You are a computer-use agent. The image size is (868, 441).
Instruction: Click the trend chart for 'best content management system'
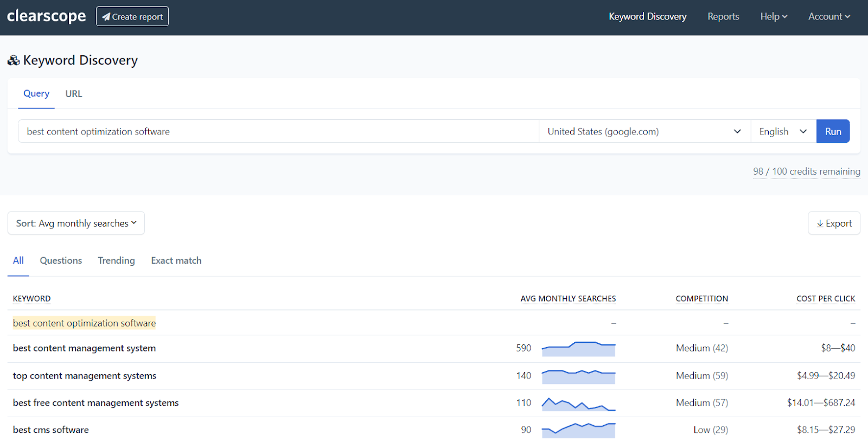tap(578, 349)
